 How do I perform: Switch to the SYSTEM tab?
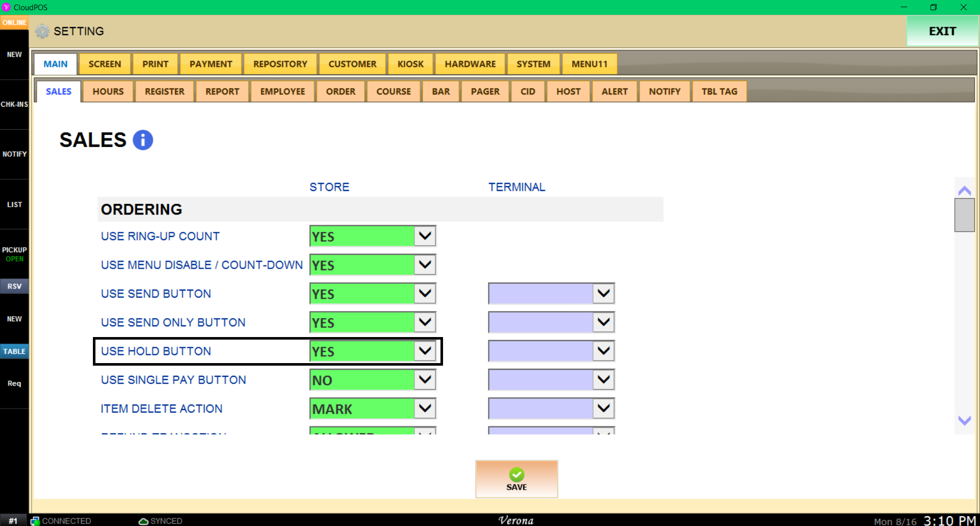coord(533,64)
